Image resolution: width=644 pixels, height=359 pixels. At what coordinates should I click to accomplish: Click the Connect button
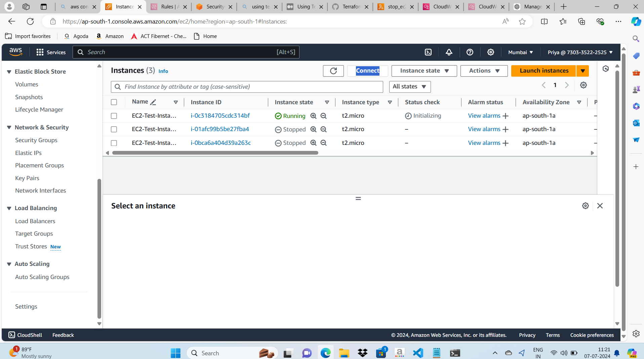coord(368,71)
